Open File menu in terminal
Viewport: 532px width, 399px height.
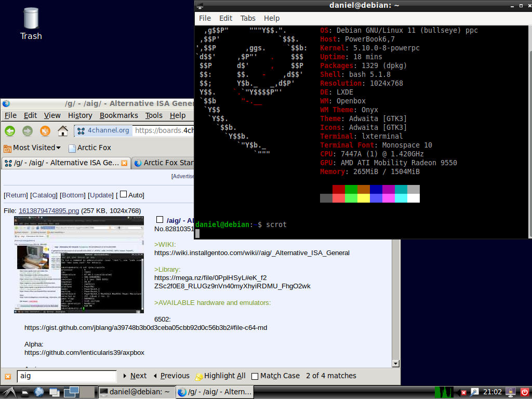click(x=205, y=18)
